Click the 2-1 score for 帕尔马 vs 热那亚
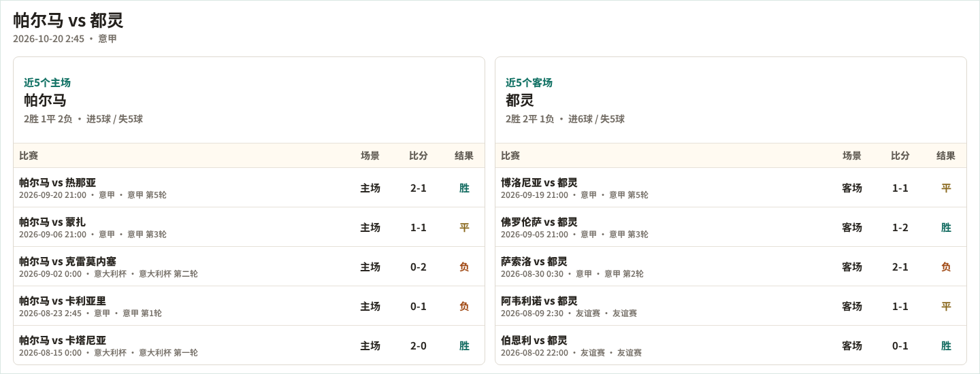This screenshot has height=374, width=980. point(419,188)
